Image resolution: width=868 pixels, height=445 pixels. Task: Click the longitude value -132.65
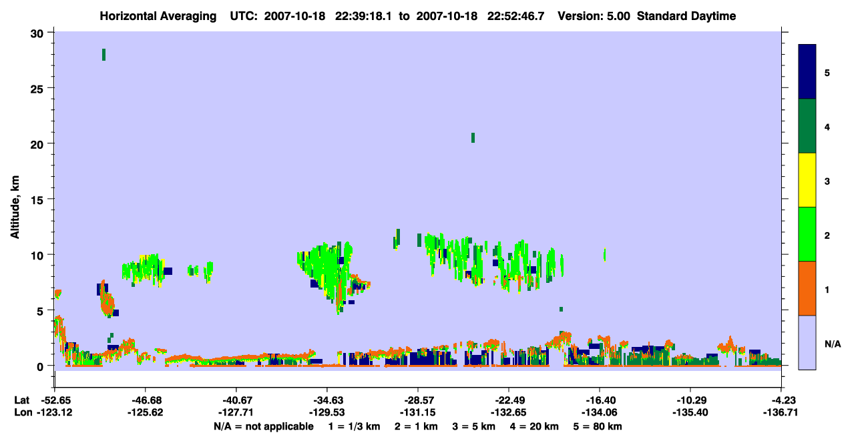pos(509,412)
